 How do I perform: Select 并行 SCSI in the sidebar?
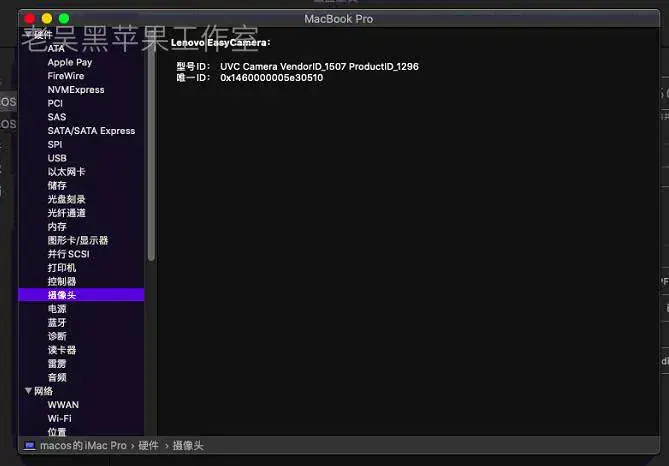pos(69,254)
